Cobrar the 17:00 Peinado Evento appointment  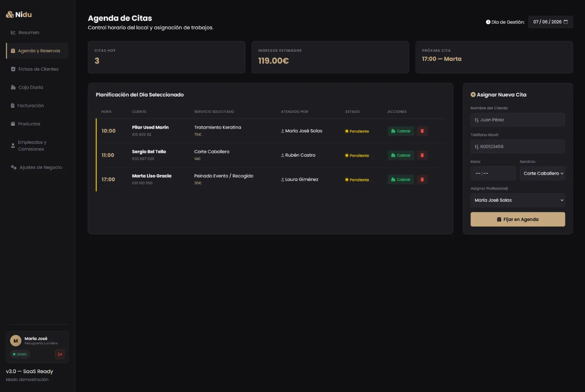point(401,179)
